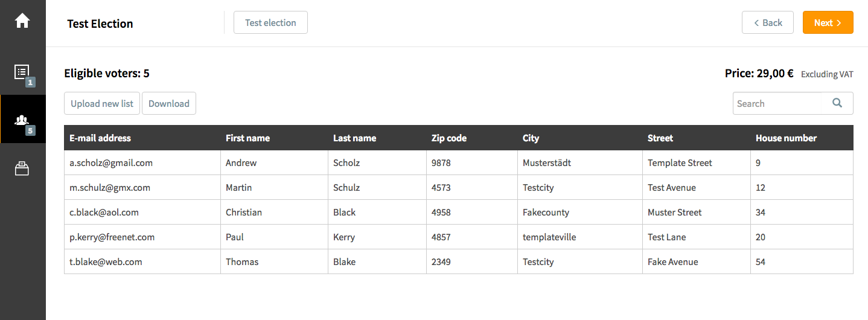Select the t.blake@web.com voter row
The image size is (868, 320).
(x=106, y=262)
